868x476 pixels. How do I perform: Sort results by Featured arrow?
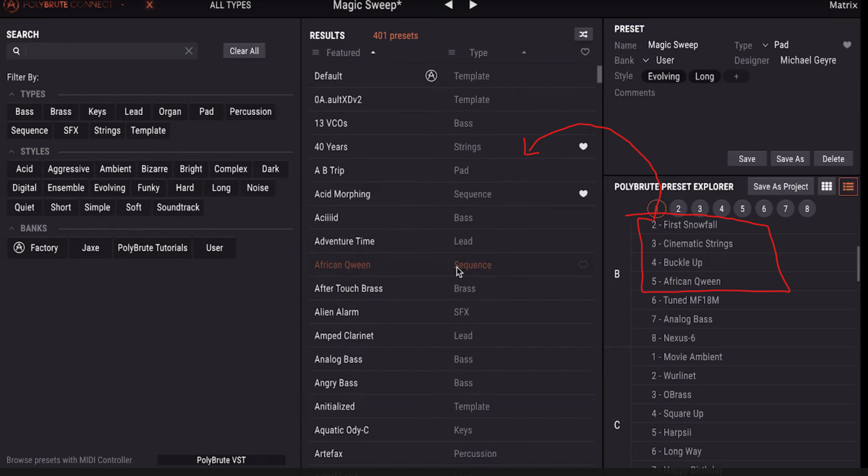click(x=373, y=53)
